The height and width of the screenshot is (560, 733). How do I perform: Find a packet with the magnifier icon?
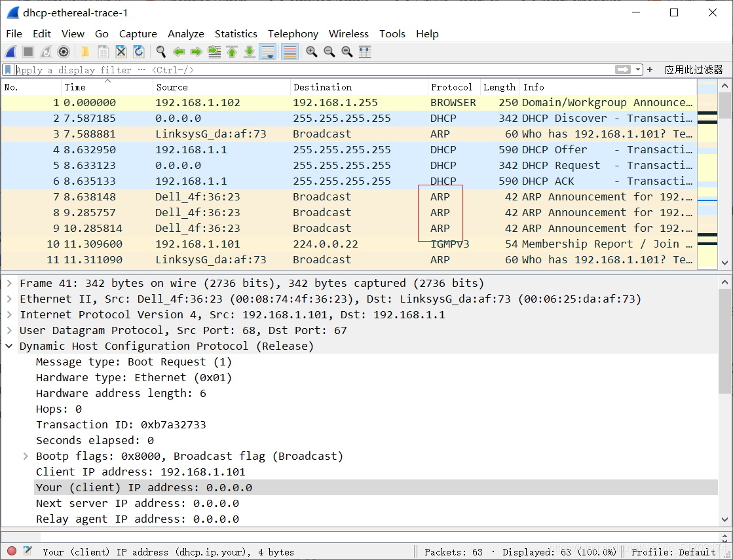160,52
